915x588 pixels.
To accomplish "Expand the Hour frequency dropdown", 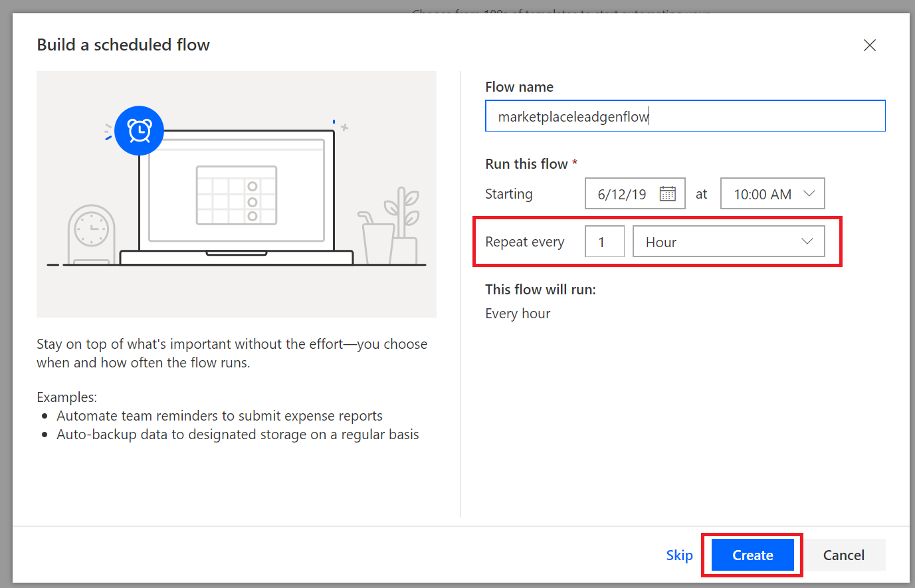I will click(x=806, y=241).
